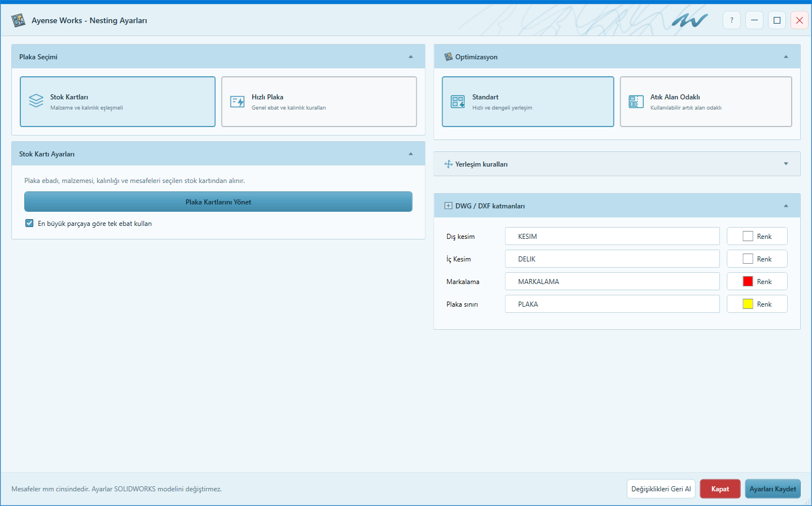
Task: Choose the Hızlı Plaka option card
Action: 319,102
